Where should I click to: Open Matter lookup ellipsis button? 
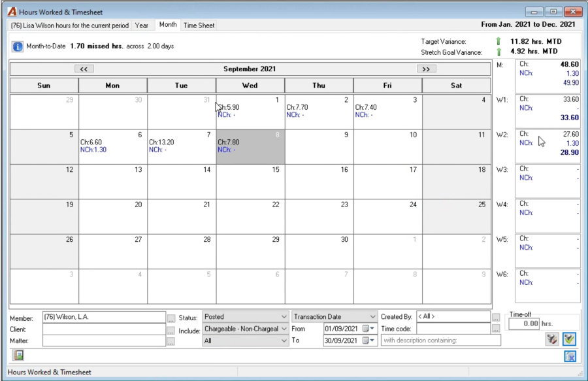[x=171, y=342]
